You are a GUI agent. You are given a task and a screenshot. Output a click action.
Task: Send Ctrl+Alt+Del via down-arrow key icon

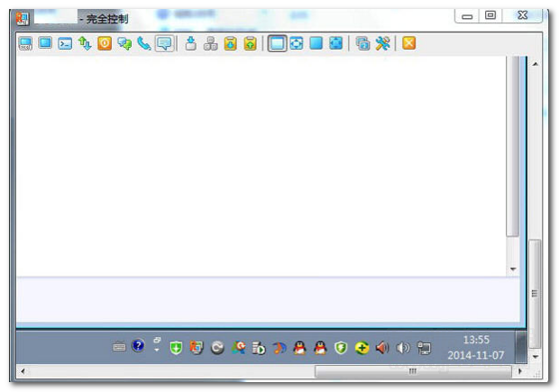191,43
